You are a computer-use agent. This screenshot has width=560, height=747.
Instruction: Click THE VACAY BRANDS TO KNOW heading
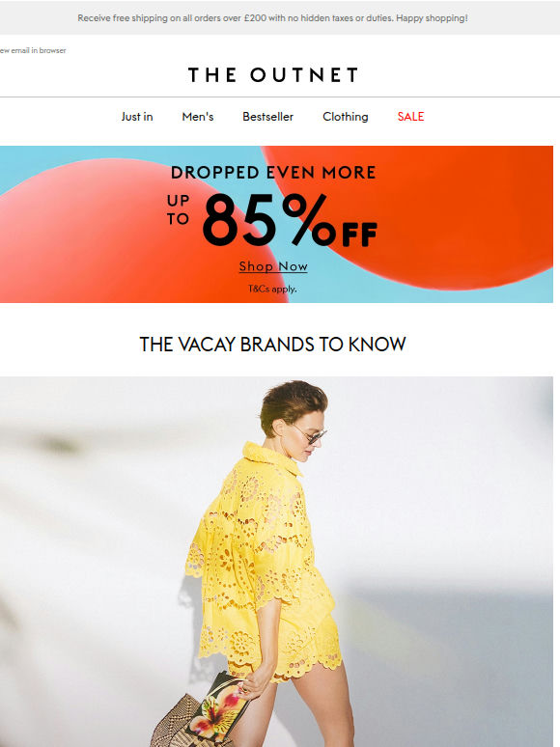tap(272, 345)
